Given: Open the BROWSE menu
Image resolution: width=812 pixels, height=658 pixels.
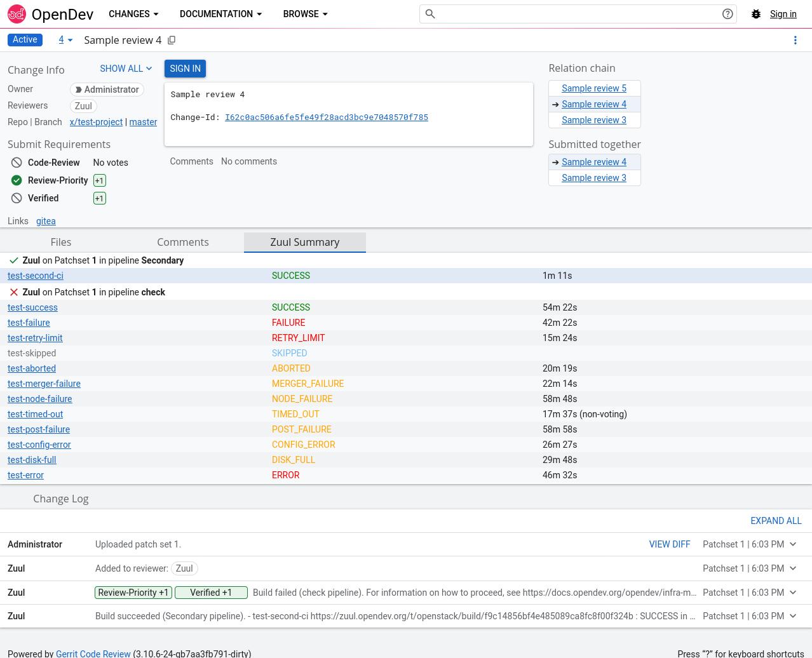Looking at the screenshot, I should (x=306, y=14).
